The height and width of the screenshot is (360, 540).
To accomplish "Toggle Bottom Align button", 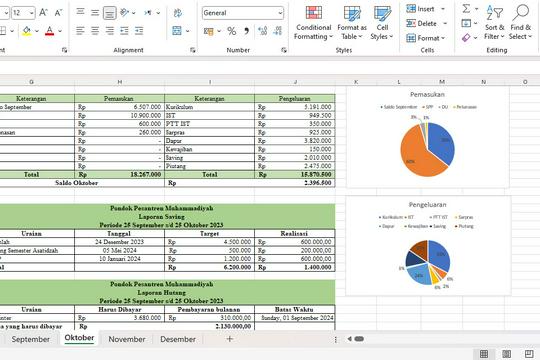I will [x=110, y=13].
